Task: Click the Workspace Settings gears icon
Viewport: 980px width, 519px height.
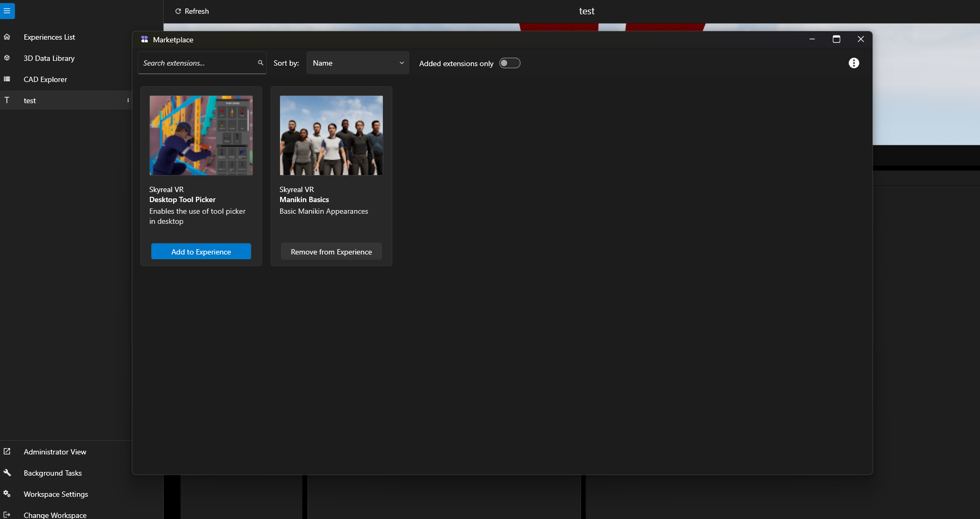Action: coord(7,494)
